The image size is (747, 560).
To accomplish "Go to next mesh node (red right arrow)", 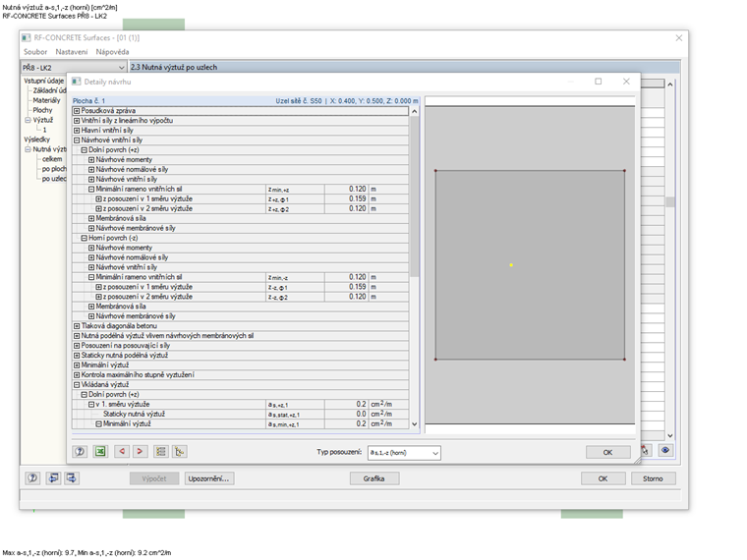I will pyautogui.click(x=140, y=451).
